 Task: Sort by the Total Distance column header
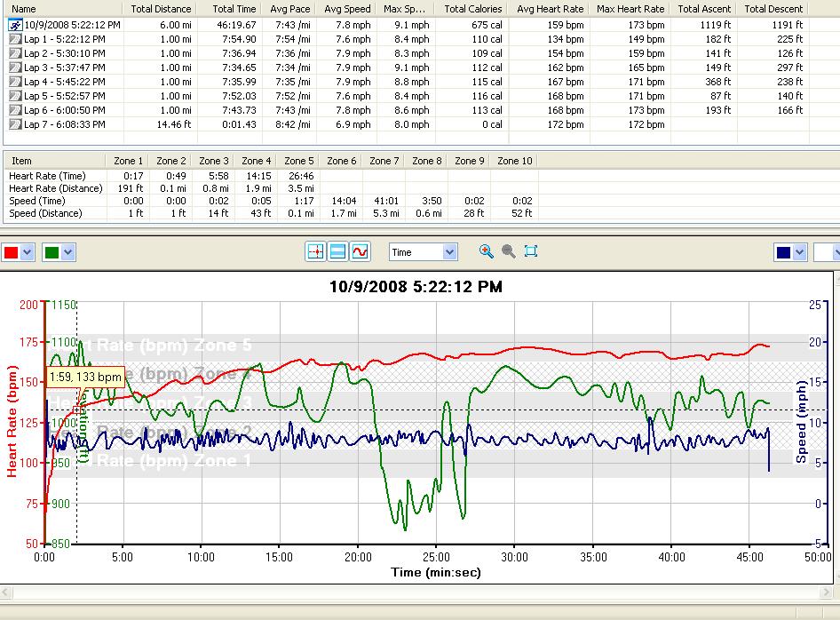(161, 9)
